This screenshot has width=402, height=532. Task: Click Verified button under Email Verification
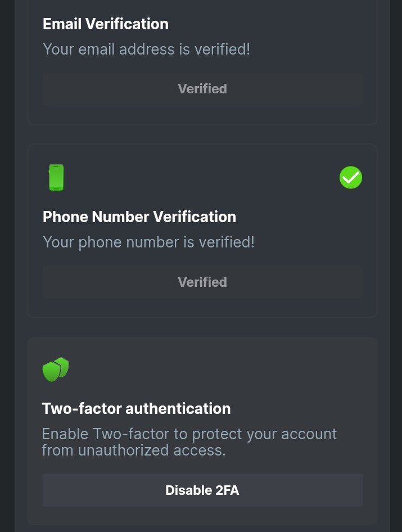[202, 89]
